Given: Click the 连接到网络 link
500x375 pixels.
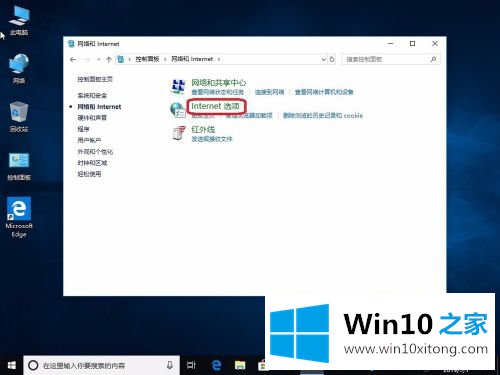Looking at the screenshot, I should point(269,92).
